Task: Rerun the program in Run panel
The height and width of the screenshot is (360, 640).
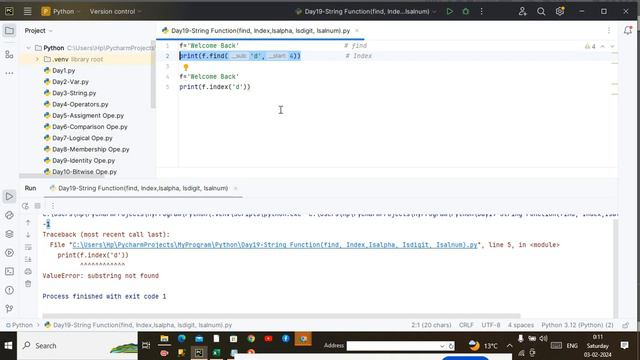Action: tap(25, 206)
